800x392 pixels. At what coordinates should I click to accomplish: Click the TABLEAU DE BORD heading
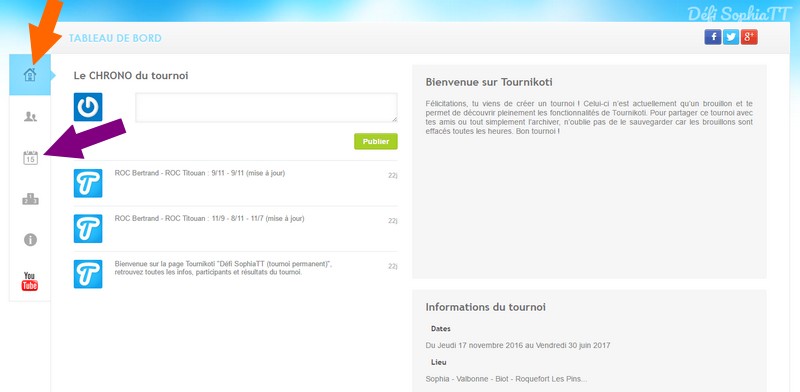115,38
